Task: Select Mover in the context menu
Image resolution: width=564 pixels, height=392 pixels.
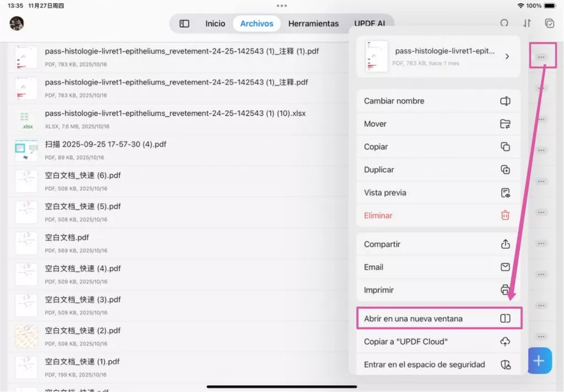Action: point(438,124)
